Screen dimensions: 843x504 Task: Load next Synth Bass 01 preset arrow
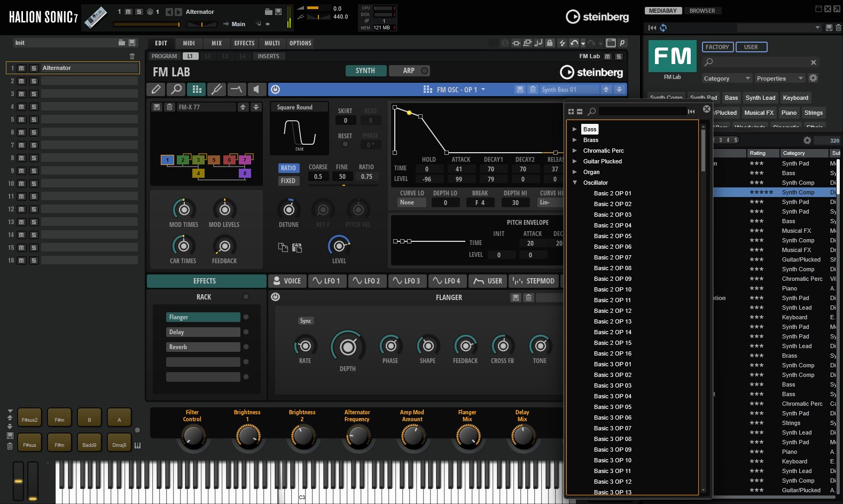tap(619, 90)
